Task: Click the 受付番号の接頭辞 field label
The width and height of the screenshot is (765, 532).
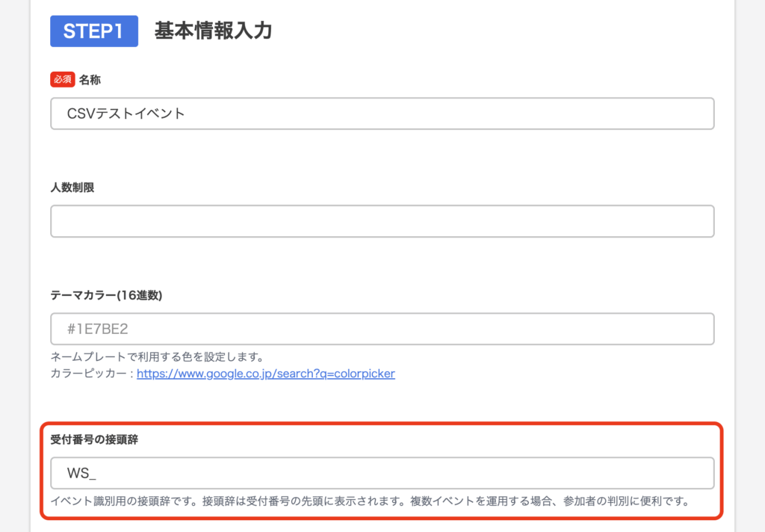Action: (94, 439)
